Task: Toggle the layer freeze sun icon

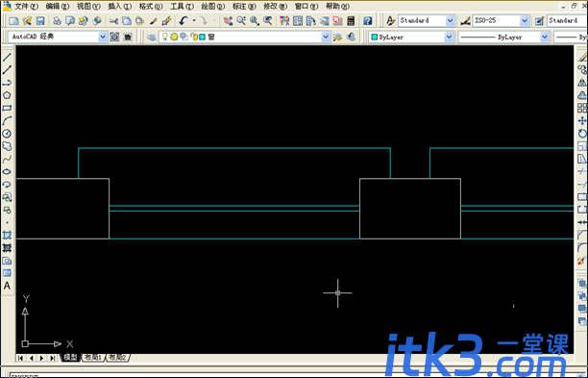Action: pos(174,37)
